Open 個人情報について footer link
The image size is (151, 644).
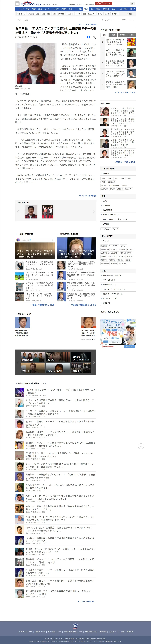[54, 632]
